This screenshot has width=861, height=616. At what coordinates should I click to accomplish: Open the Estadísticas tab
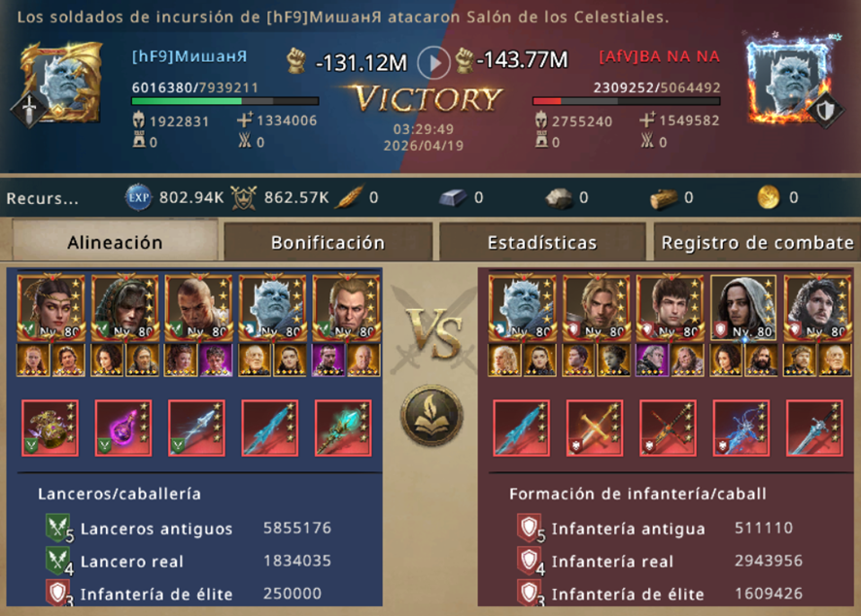click(542, 242)
